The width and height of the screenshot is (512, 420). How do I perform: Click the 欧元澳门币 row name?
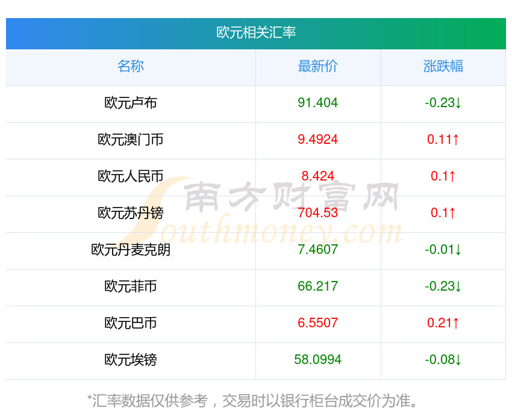[131, 140]
